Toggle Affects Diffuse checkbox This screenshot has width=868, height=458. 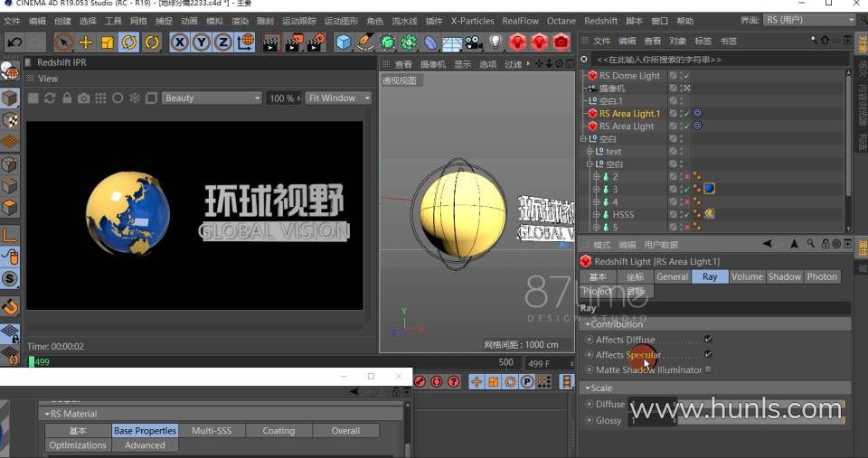pyautogui.click(x=708, y=339)
